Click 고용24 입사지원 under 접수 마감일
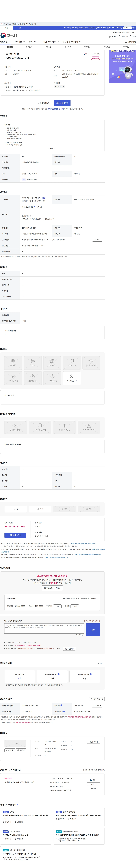 (15, 535)
